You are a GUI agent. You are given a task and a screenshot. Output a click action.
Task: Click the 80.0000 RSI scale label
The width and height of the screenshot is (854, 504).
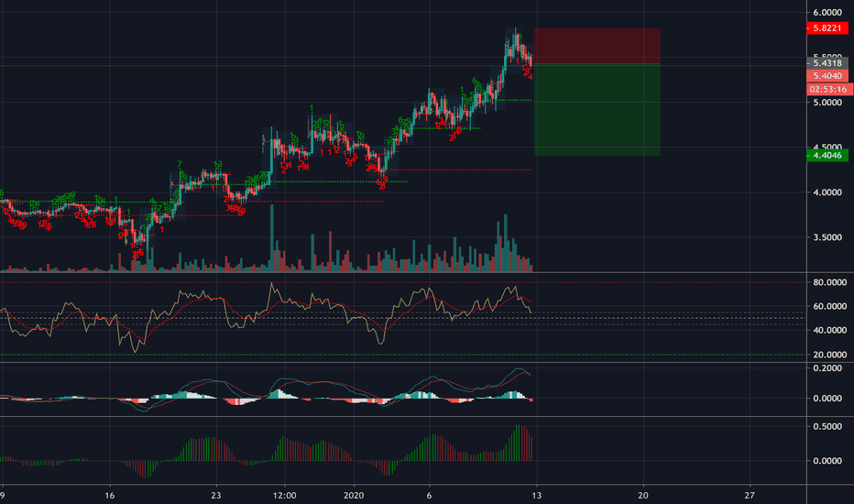click(829, 282)
